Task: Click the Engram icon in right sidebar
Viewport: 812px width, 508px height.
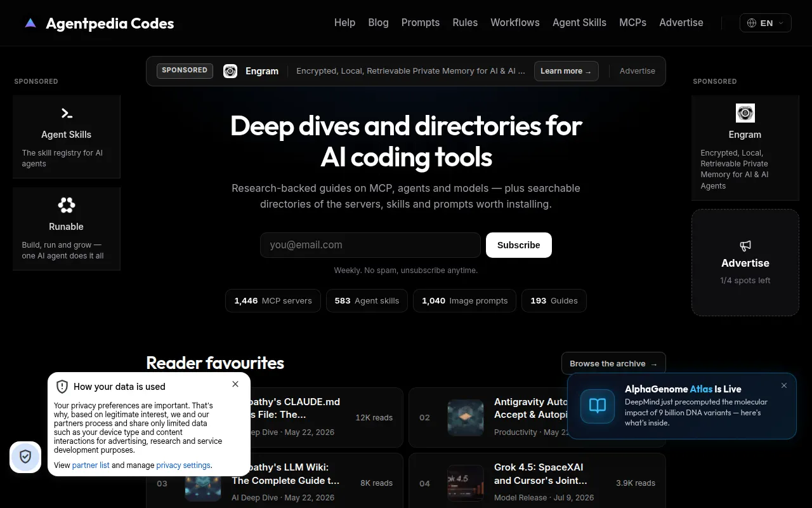Action: click(745, 113)
